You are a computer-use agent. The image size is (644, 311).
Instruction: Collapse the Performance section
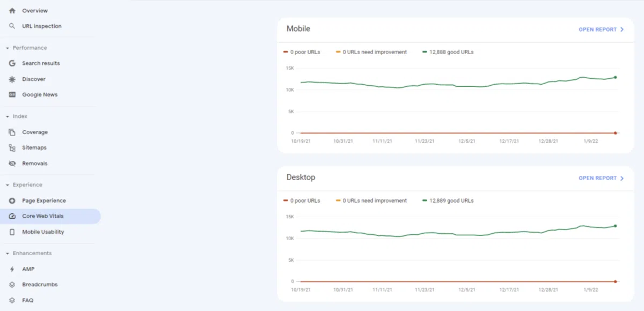6,48
